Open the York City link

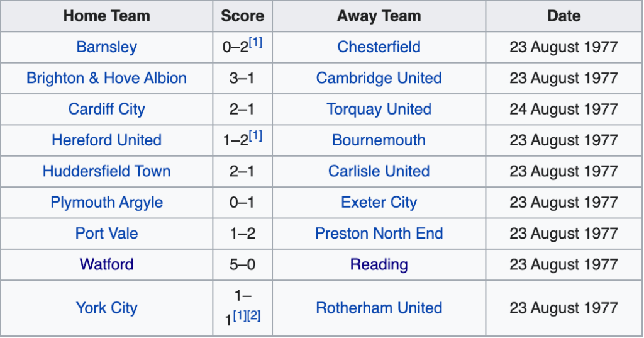click(106, 308)
